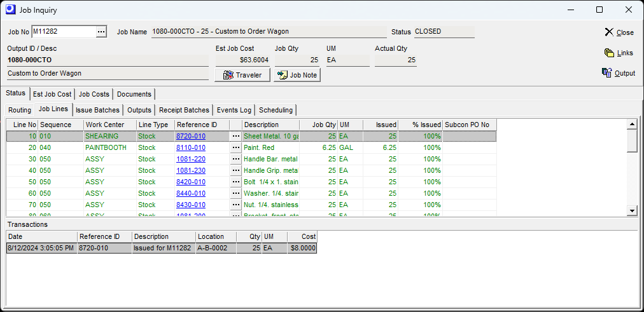This screenshot has height=312, width=644.
Task: Click ellipsis button next to 8720-010
Action: 235,136
